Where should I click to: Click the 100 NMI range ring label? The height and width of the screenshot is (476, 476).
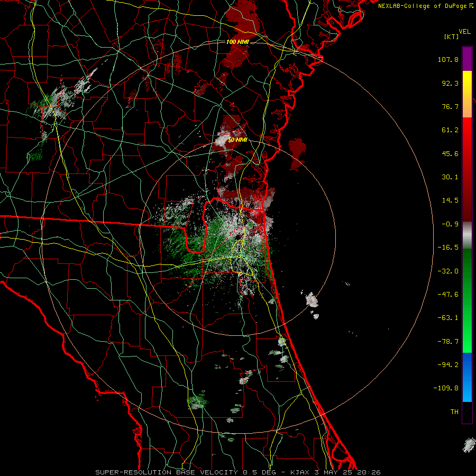tap(237, 42)
